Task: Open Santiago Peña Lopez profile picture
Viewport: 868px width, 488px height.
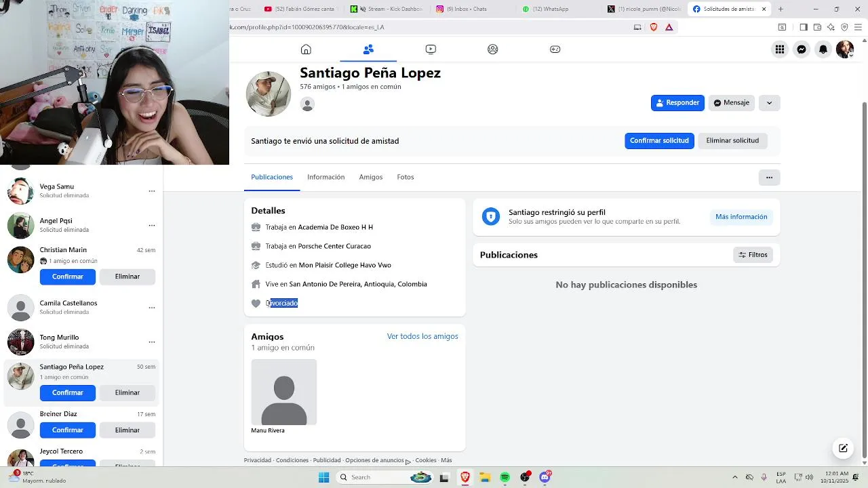Action: pos(269,94)
